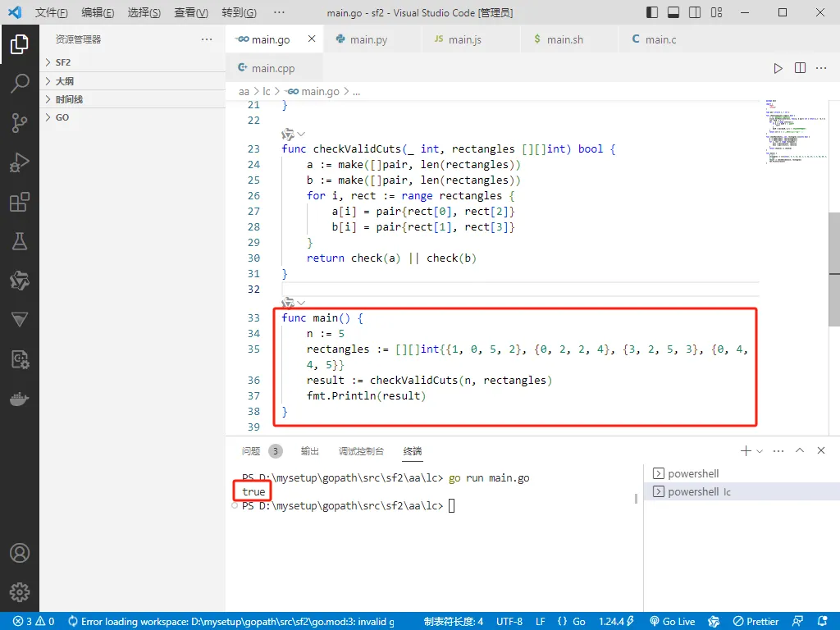840x630 pixels.
Task: Change indentation 制表符长度: 4
Action: point(453,622)
